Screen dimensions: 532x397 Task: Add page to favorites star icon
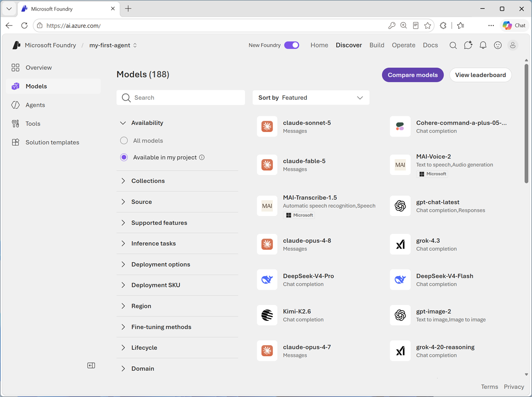[x=427, y=26]
